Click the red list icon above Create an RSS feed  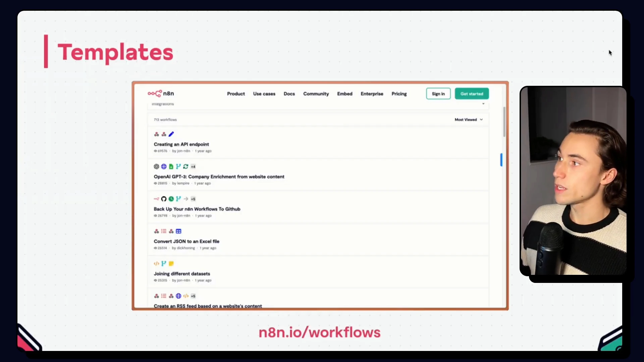(x=164, y=296)
